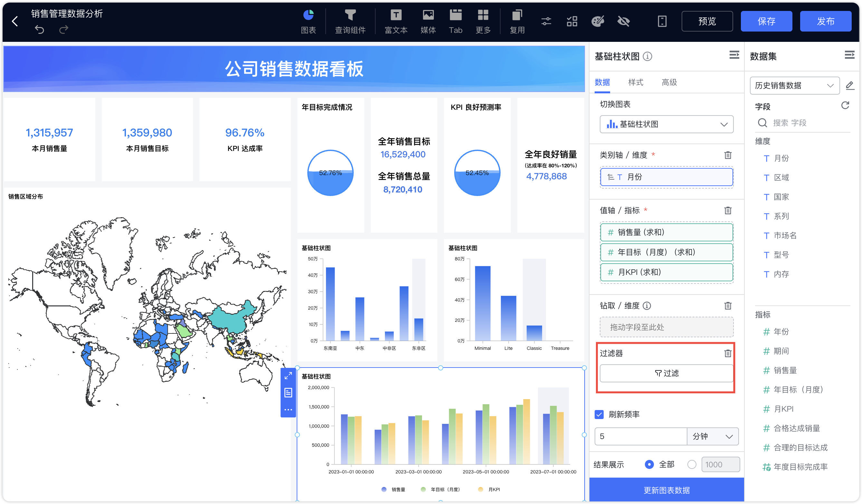The image size is (862, 504).
Task: Refresh the 字段 field list
Action: (x=845, y=106)
